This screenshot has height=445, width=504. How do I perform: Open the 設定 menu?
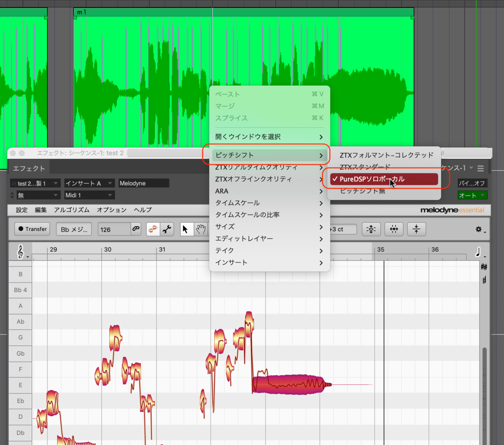[22, 210]
